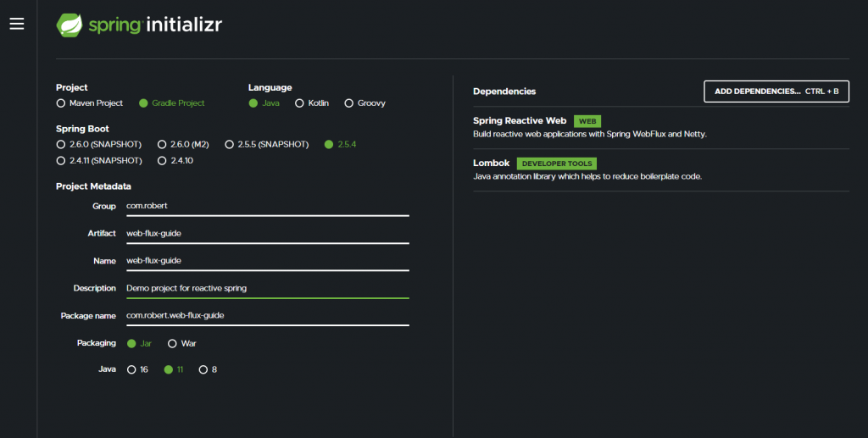Click the Add Dependencies button
This screenshot has height=438, width=868.
[776, 91]
